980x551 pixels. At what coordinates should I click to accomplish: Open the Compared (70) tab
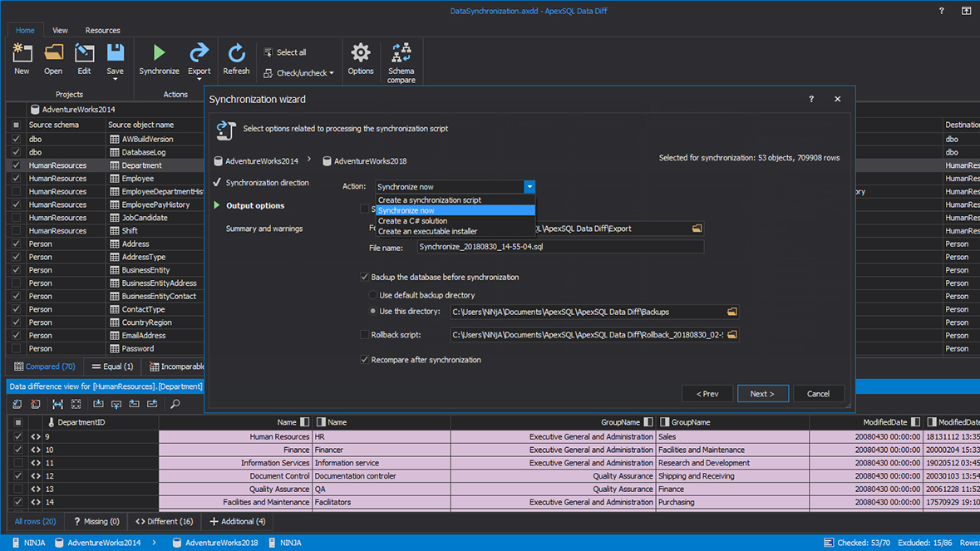(x=44, y=367)
